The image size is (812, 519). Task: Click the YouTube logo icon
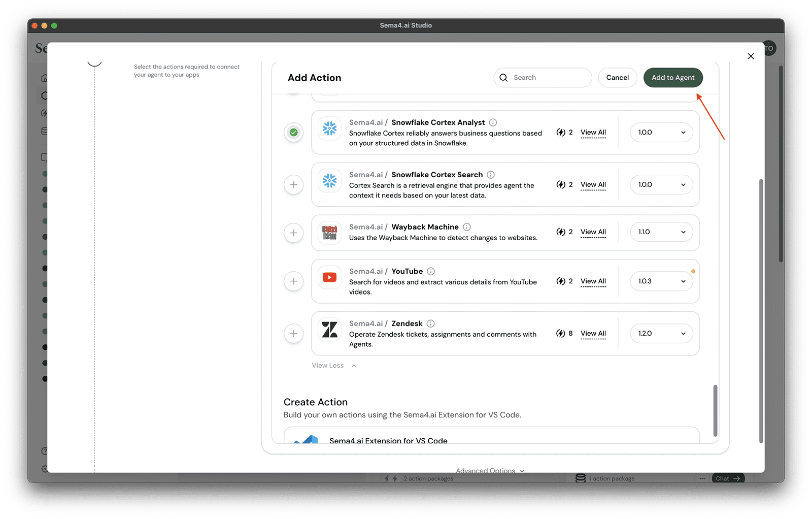point(330,277)
